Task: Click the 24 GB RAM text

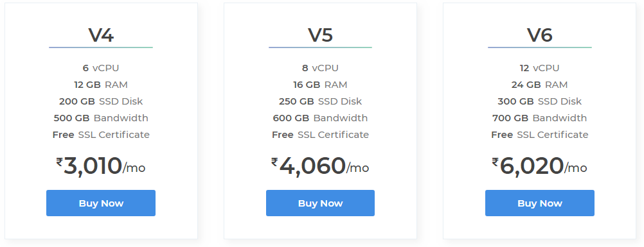Action: coord(539,85)
